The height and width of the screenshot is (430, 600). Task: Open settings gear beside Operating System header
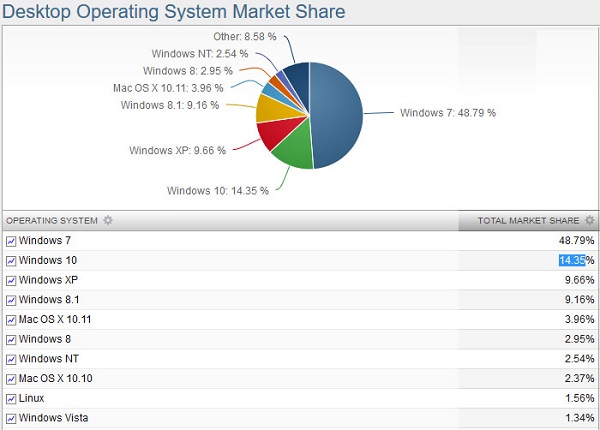(x=108, y=220)
